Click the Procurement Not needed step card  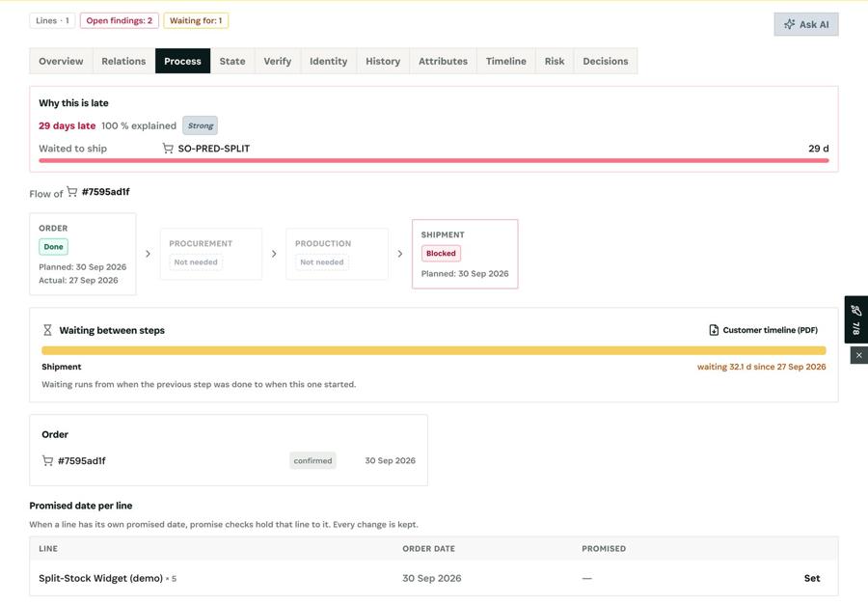tap(211, 254)
